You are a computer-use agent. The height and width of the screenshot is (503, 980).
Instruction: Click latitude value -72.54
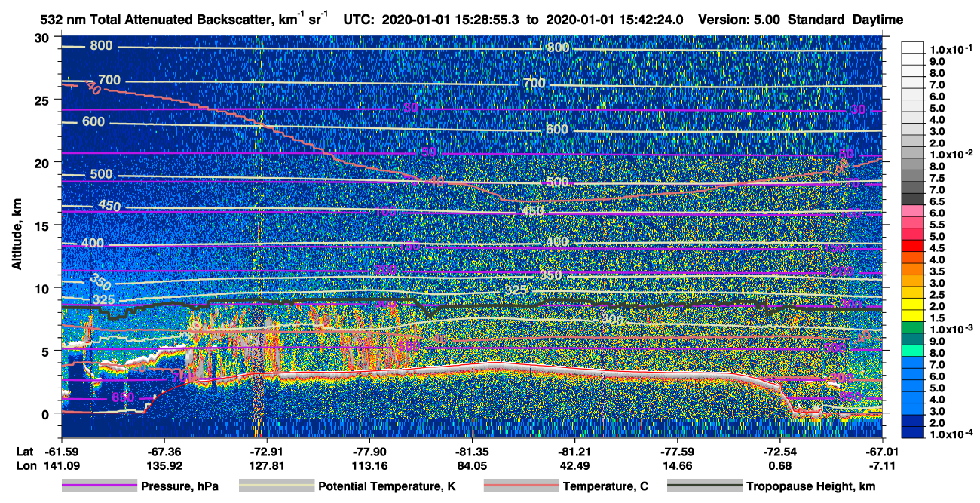780,452
